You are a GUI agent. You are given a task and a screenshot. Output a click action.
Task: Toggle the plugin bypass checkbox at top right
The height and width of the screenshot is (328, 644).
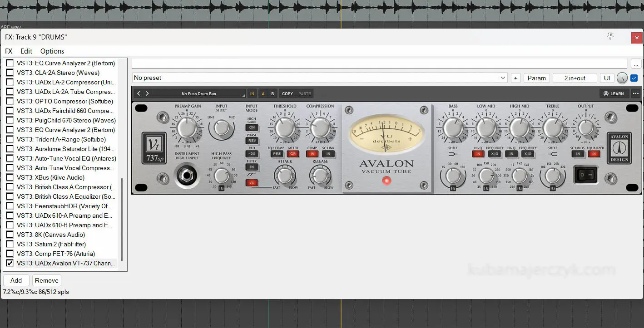[x=634, y=78]
